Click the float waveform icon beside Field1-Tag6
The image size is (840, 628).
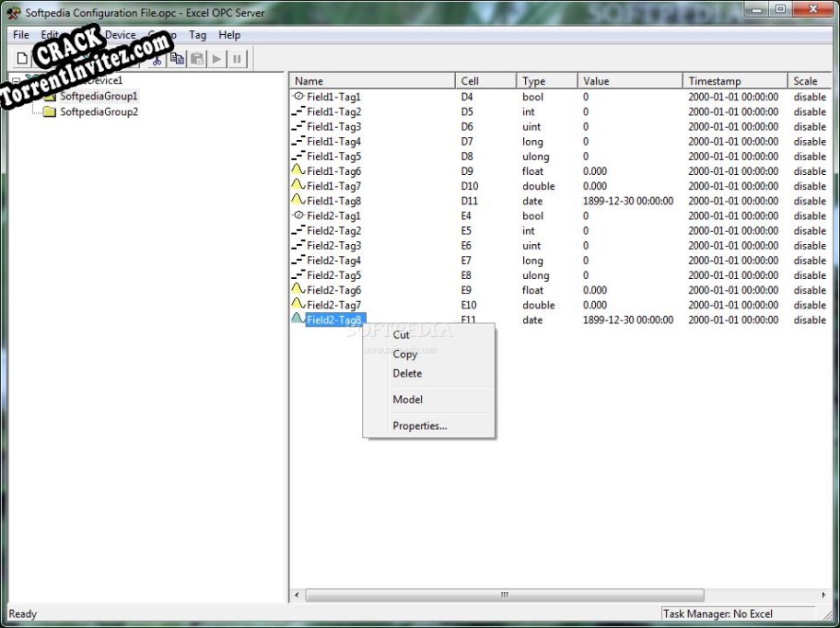tap(297, 170)
